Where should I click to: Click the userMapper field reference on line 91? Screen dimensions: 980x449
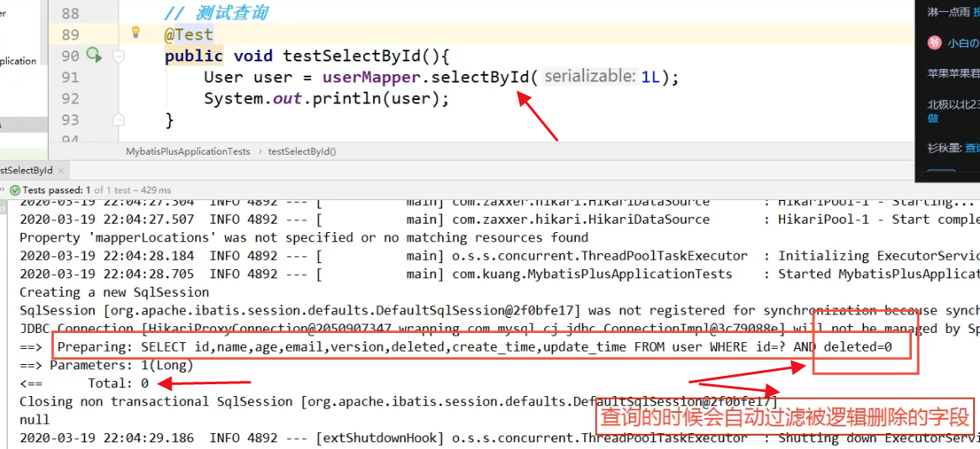(371, 77)
